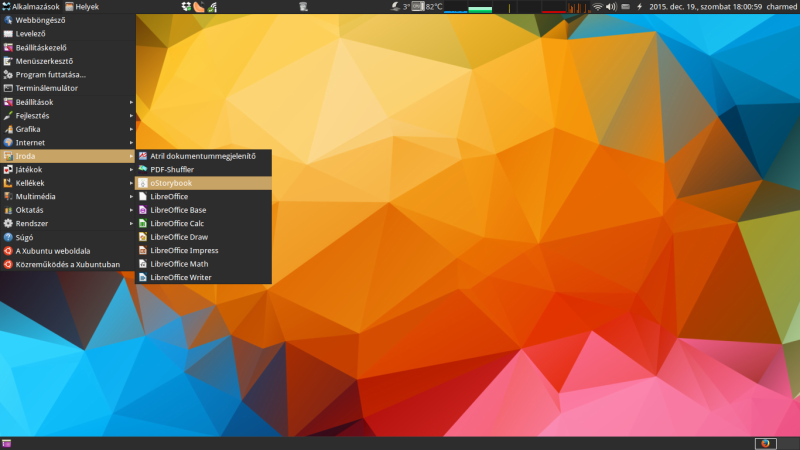Launch PDF-Shuffler

click(x=203, y=169)
